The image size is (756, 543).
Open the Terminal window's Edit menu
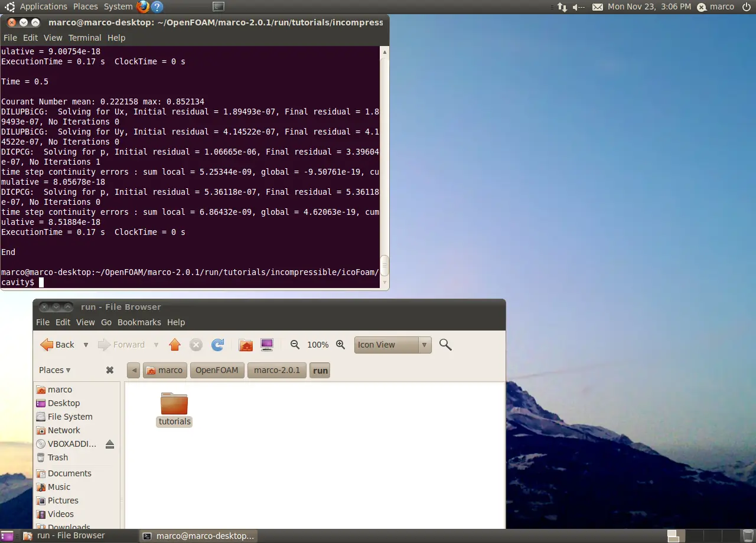click(30, 38)
